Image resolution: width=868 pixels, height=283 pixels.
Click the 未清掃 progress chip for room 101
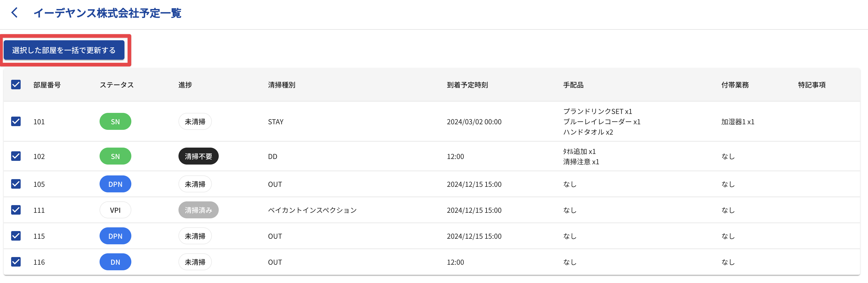pyautogui.click(x=195, y=121)
